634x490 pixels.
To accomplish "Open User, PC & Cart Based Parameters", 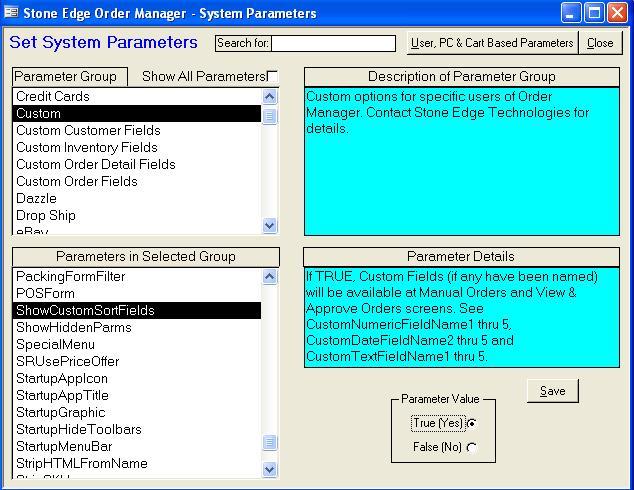I will [492, 43].
